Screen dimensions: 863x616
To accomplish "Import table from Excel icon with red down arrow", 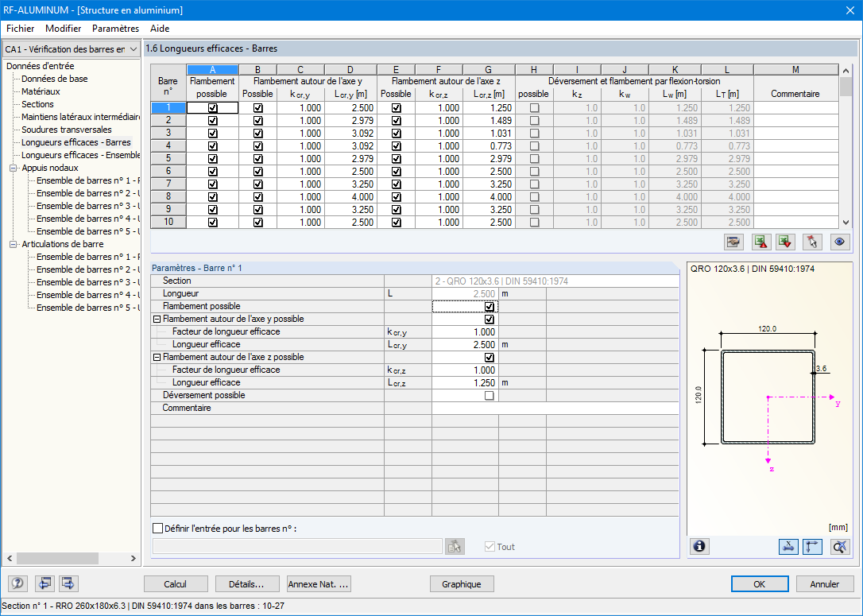I will pos(786,242).
